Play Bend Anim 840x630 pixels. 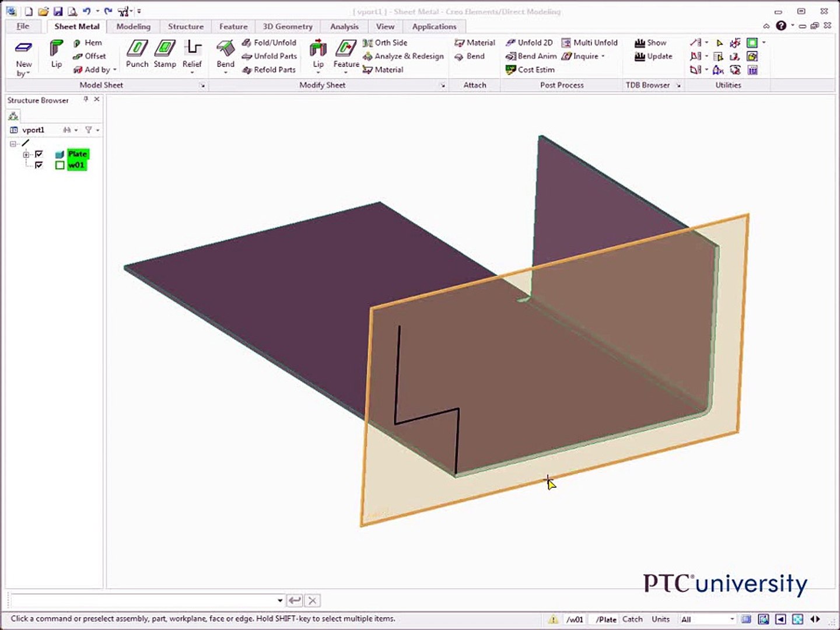(x=531, y=56)
